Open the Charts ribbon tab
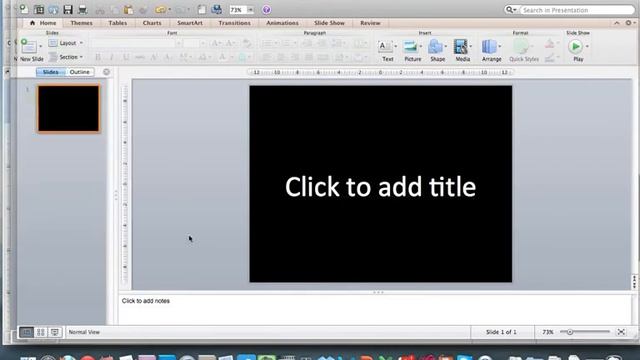 pyautogui.click(x=152, y=23)
